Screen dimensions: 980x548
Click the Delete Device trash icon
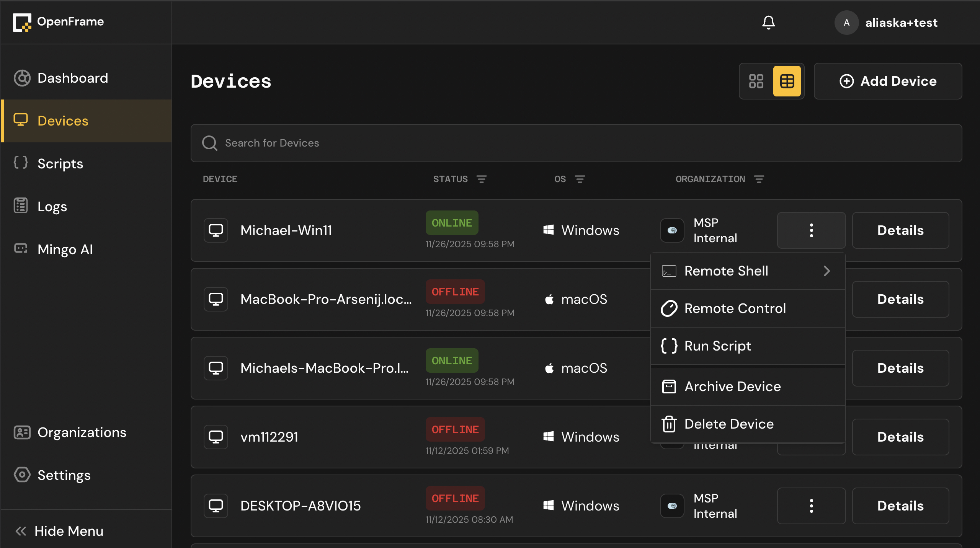[x=669, y=424]
